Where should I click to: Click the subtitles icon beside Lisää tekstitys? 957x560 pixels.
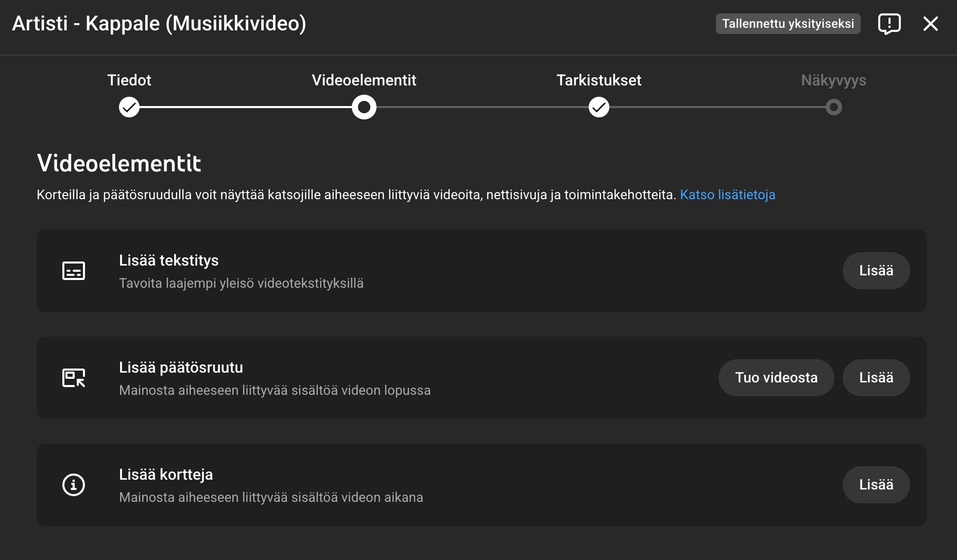(74, 271)
